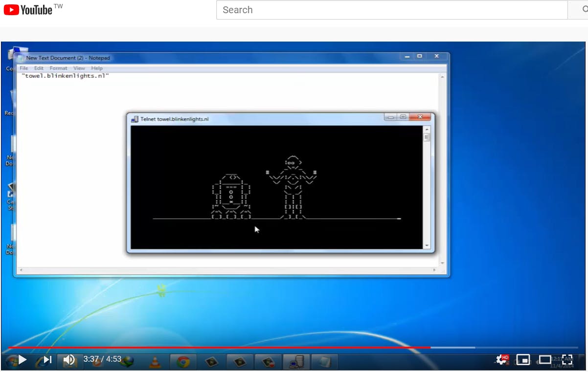Maximize the Notepad window
The height and width of the screenshot is (372, 588).
click(420, 56)
